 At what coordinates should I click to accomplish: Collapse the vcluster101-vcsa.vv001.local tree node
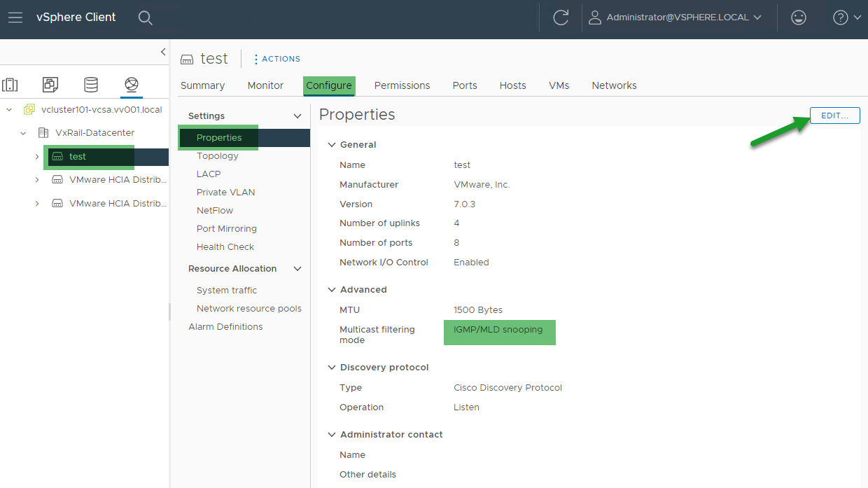[9, 110]
